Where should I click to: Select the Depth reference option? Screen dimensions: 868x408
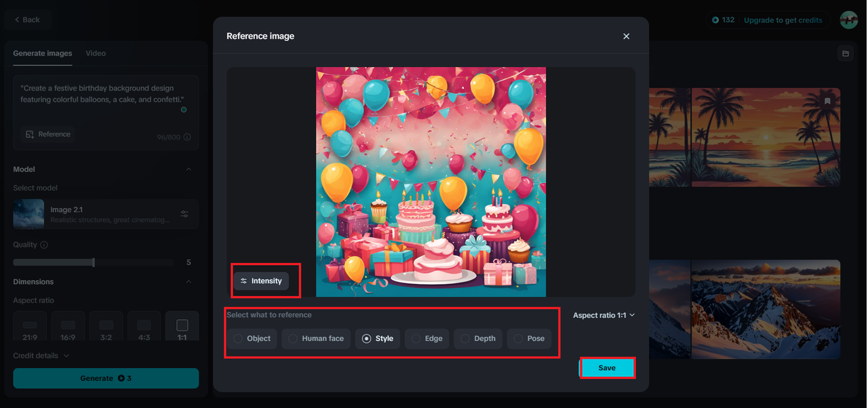tap(478, 339)
